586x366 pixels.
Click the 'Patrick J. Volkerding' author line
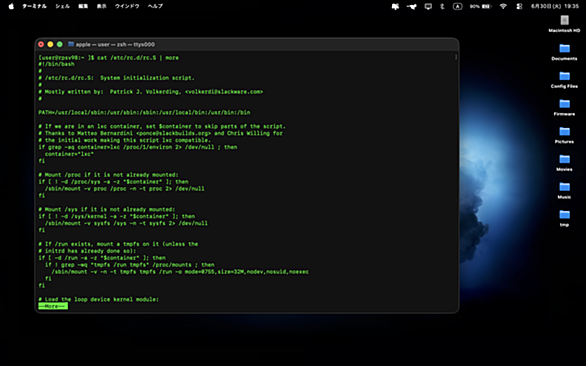[x=151, y=92]
